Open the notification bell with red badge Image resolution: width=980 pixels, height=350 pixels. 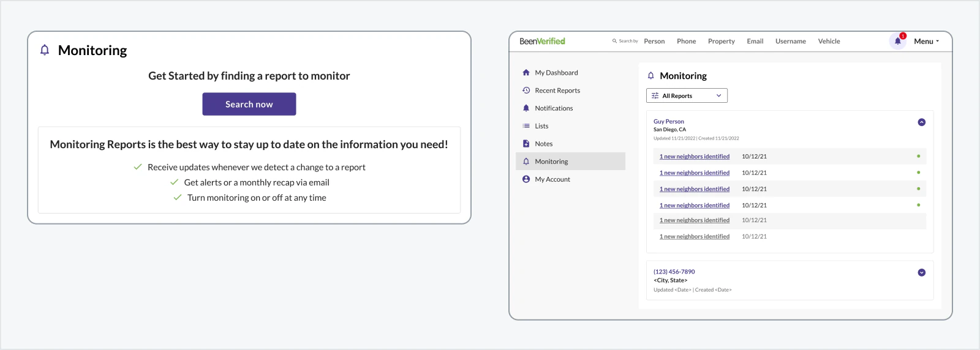click(897, 41)
